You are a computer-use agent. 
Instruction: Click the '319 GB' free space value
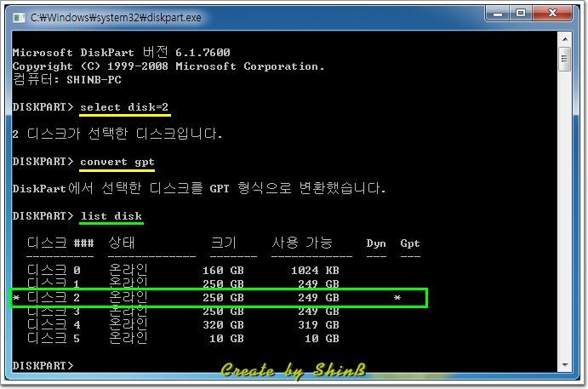tap(319, 325)
